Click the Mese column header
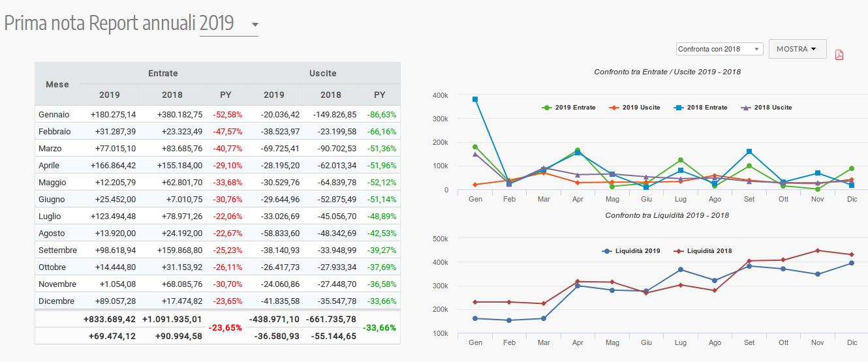Viewport: 868px width, 362px height. [57, 84]
